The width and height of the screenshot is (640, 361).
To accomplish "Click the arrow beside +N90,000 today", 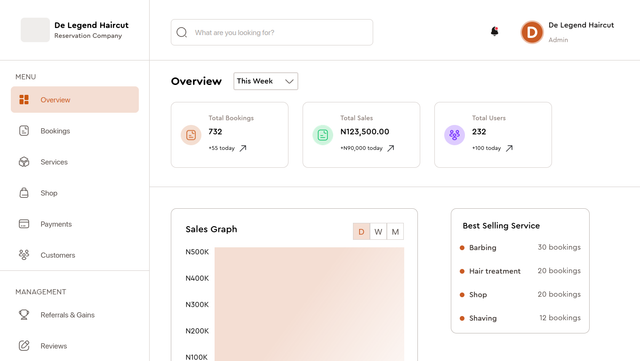I will (x=391, y=148).
